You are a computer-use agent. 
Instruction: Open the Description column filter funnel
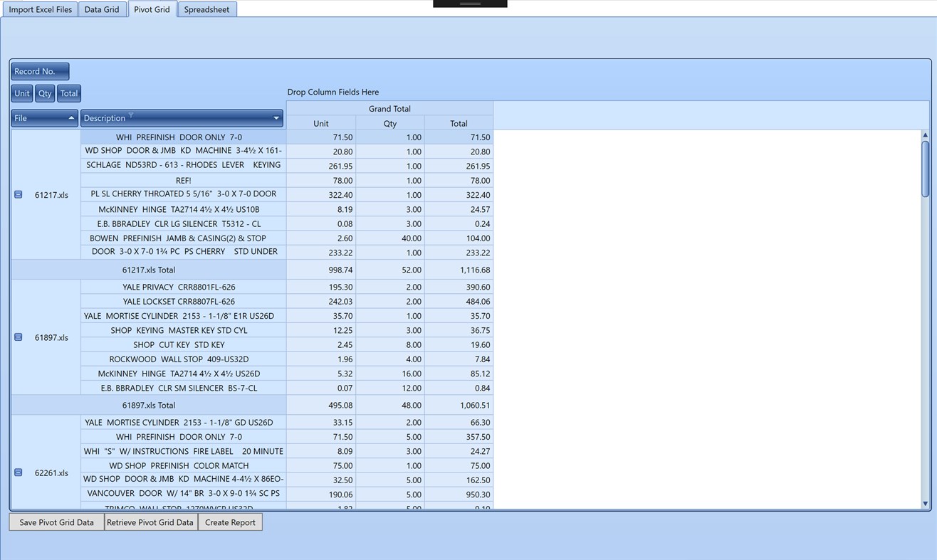132,116
